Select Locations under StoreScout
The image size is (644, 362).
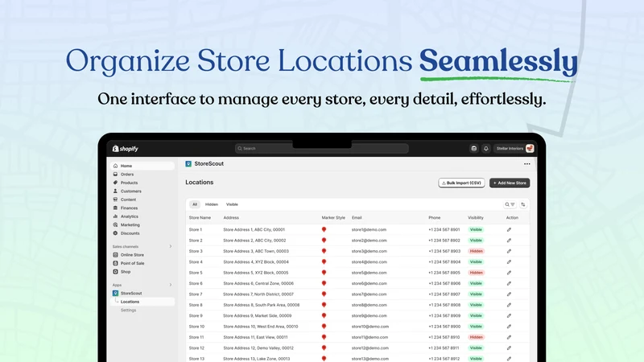tap(142, 302)
